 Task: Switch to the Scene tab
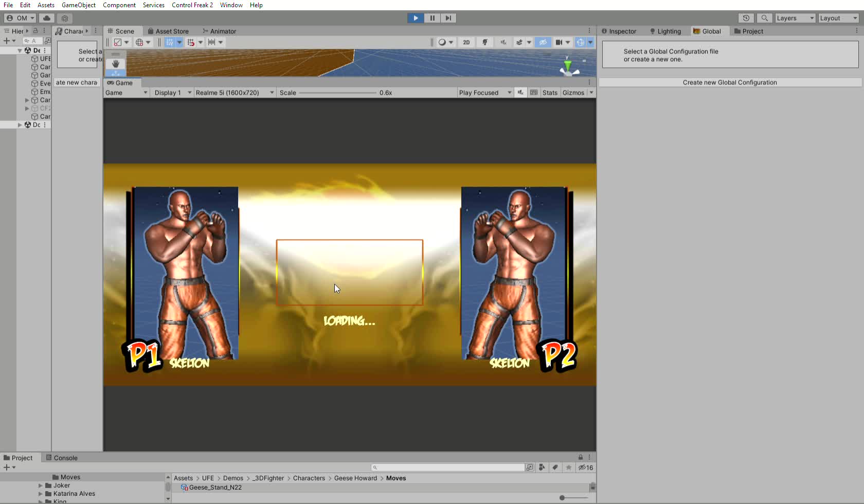[x=121, y=31]
